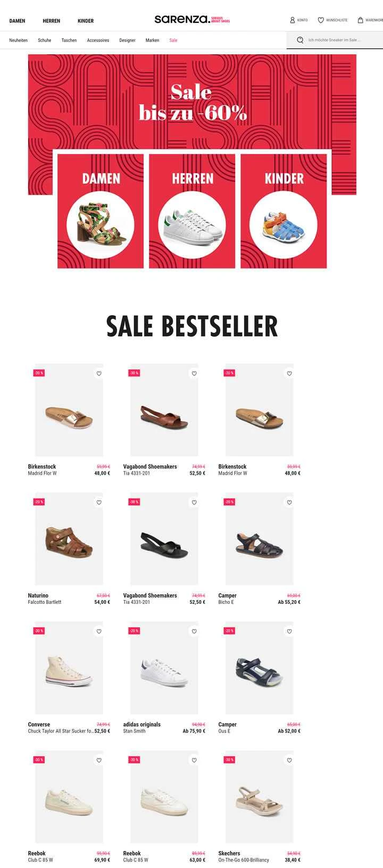Expand the Schuhe navigation menu
The image size is (383, 868).
click(45, 40)
